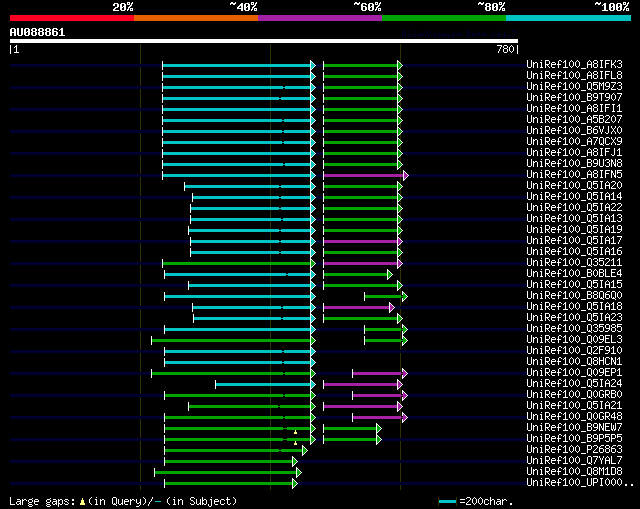Select the UniRef100_Q35985 label
The height and width of the screenshot is (509, 640).
[x=574, y=329]
